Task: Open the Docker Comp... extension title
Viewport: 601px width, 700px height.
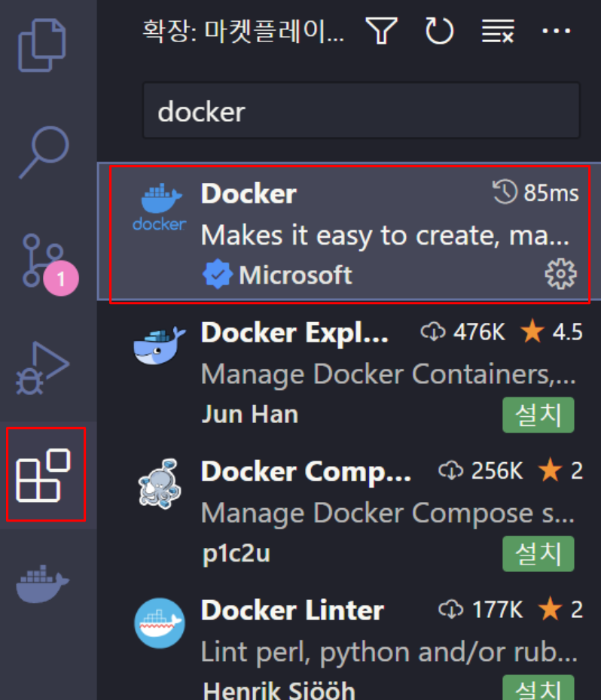Action: point(306,472)
